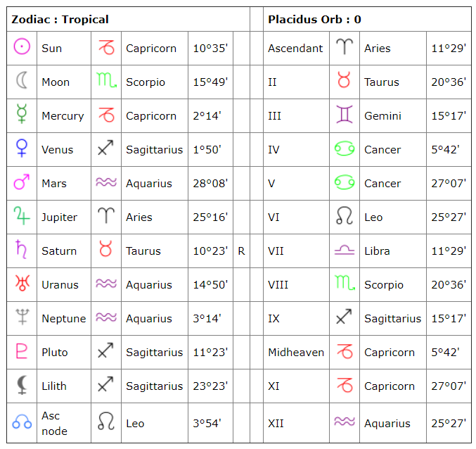Select the Midheaven house label

click(x=296, y=352)
